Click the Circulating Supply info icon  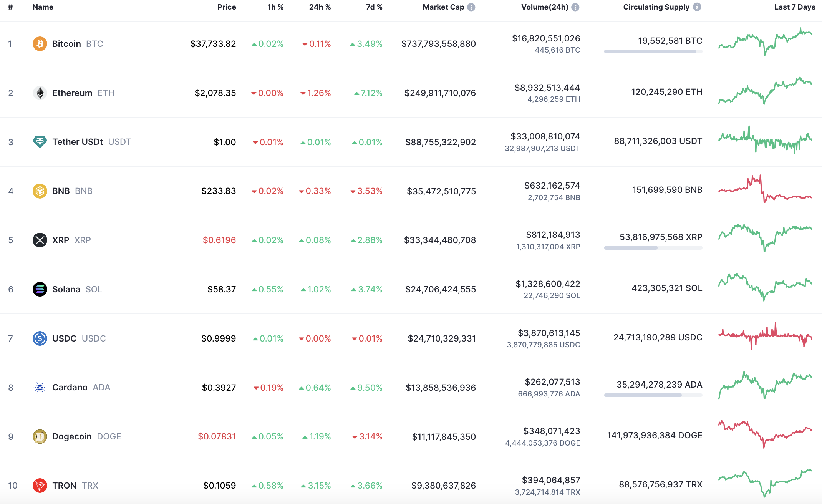697,7
